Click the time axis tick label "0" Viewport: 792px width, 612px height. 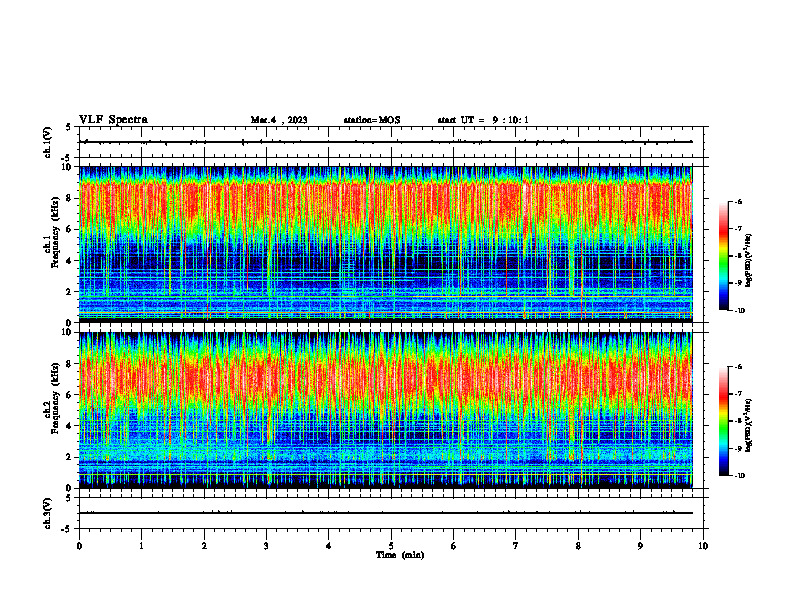79,546
